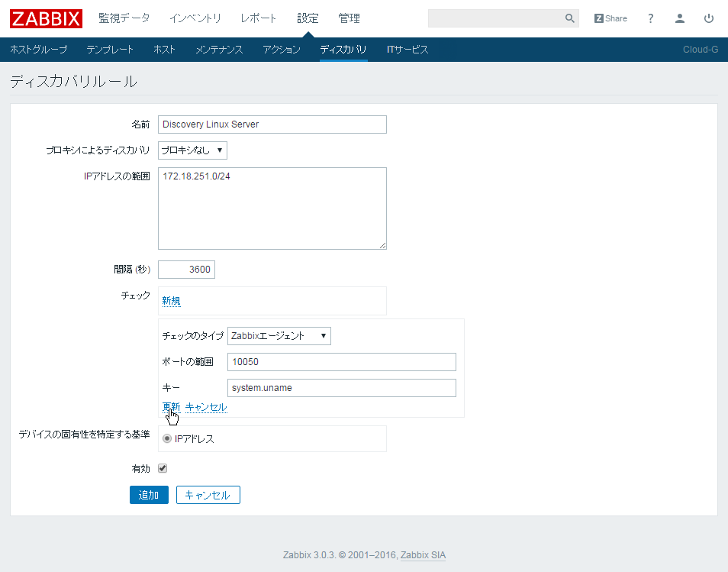
Task: Toggle the 有効 checkbox
Action: (163, 468)
